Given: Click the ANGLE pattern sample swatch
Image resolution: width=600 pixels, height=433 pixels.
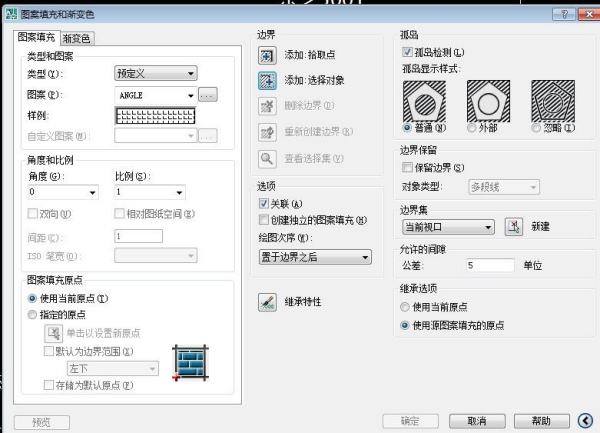Looking at the screenshot, I should (x=155, y=116).
